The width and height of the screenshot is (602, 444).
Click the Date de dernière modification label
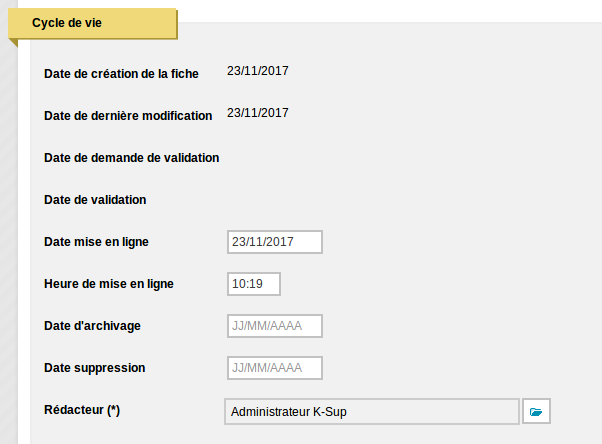coord(128,116)
